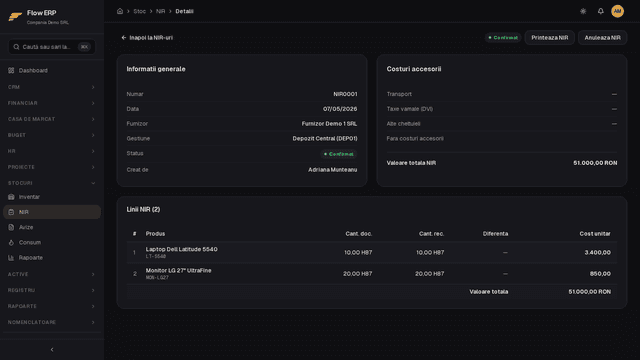The height and width of the screenshot is (360, 640).
Task: Open the AM user avatar menu
Action: click(617, 11)
